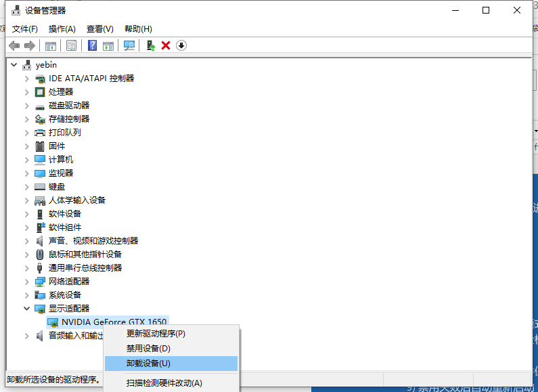
Task: Select the 音频输入和输出 label
Action: 76,336
